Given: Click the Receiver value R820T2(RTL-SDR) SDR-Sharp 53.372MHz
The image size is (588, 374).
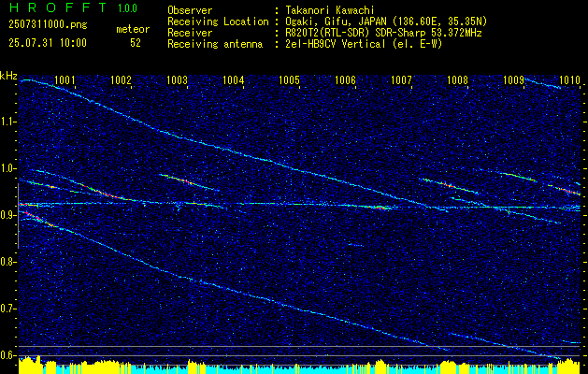Looking at the screenshot, I should 381,33.
